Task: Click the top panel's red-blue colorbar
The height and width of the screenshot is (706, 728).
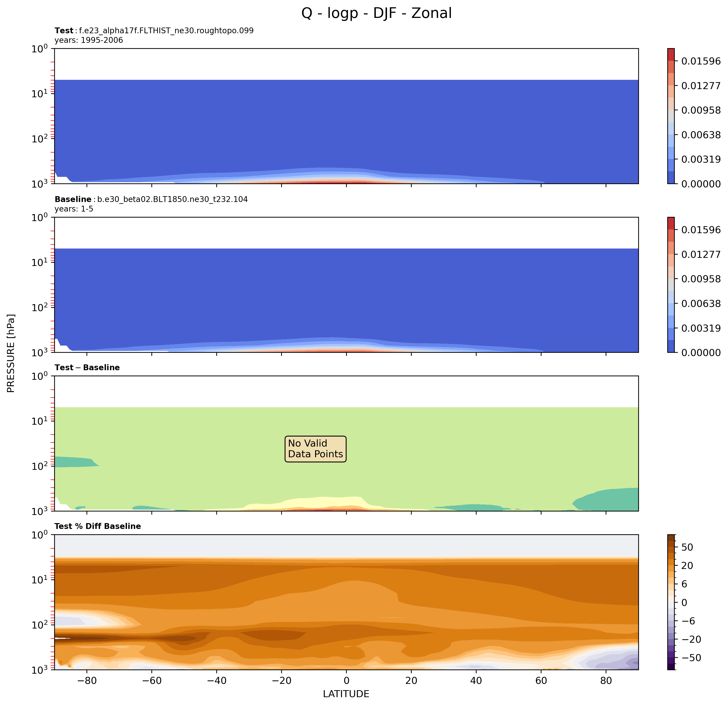Action: [671, 116]
